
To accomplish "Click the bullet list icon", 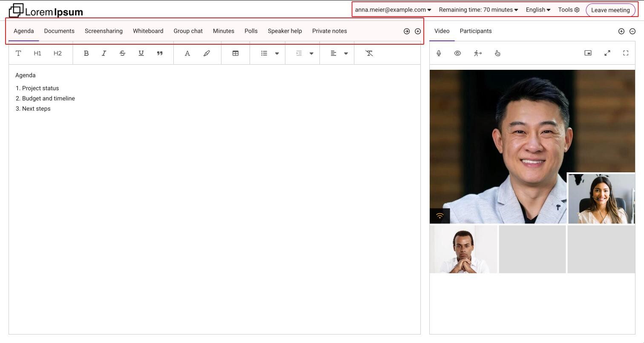I will point(264,53).
